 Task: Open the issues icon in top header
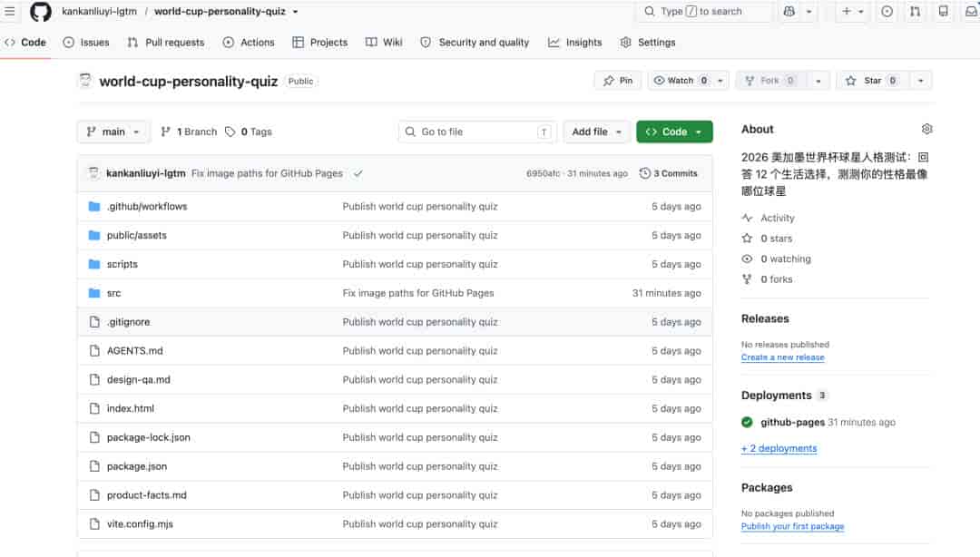887,11
